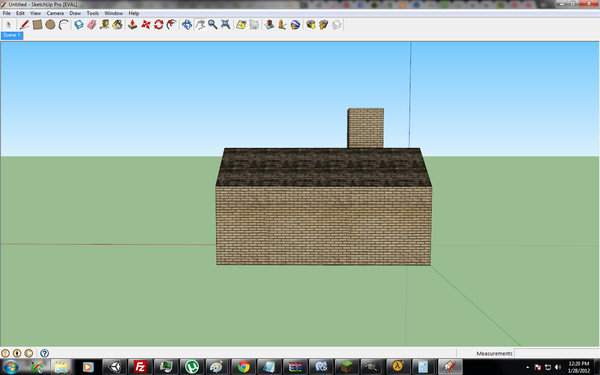Click the front brick wall face
The height and width of the screenshot is (375, 600).
tap(323, 226)
